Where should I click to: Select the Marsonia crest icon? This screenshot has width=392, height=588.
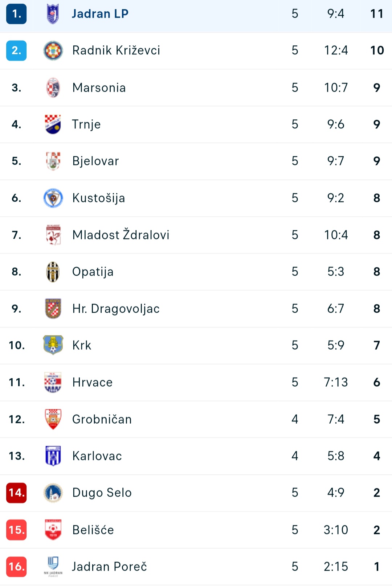click(53, 87)
